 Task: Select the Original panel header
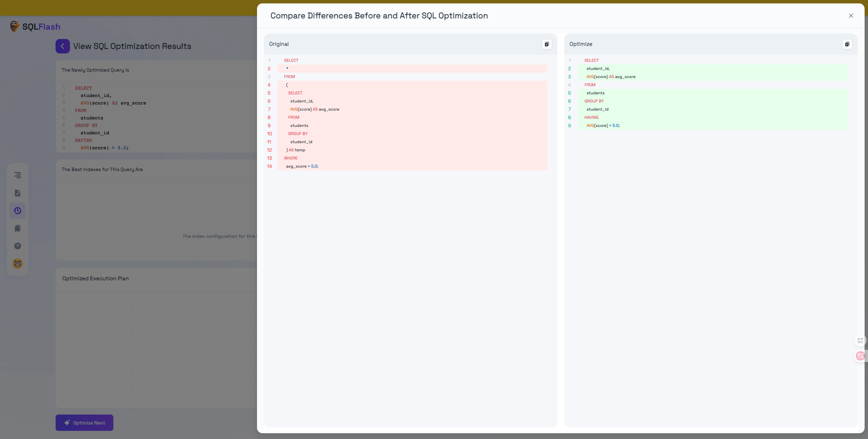pos(279,44)
